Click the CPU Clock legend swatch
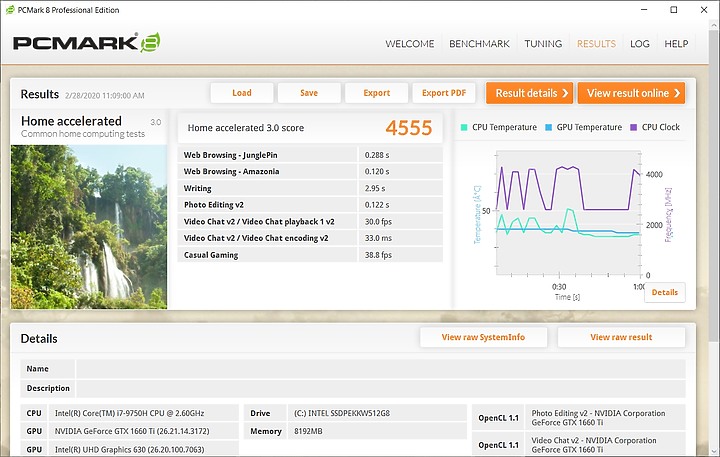Screen dimensions: 720x457 pos(634,127)
